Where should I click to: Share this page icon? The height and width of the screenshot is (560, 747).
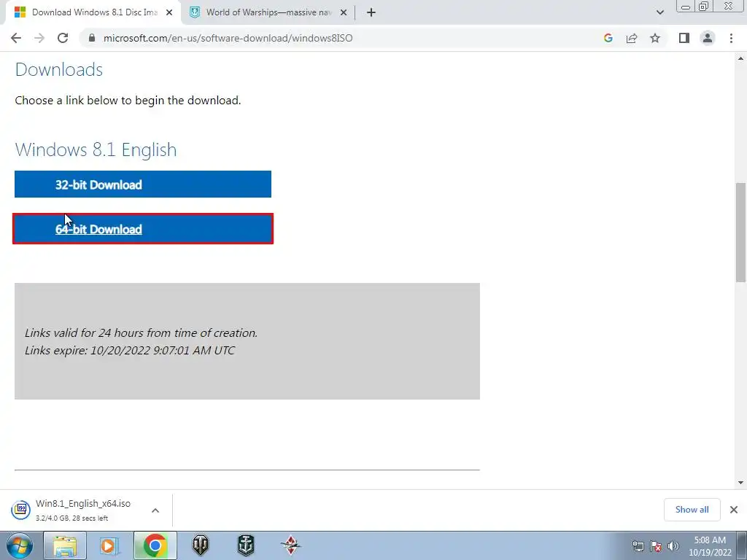click(632, 38)
